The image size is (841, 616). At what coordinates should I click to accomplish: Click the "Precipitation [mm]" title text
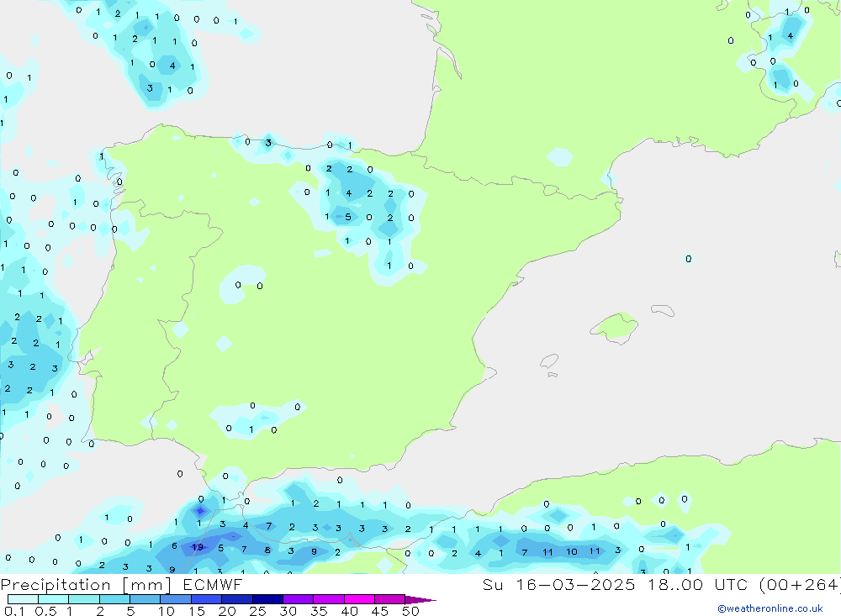coord(86,585)
